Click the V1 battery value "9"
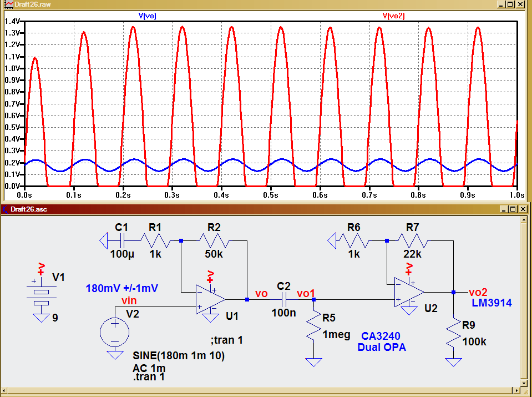 pyautogui.click(x=55, y=318)
